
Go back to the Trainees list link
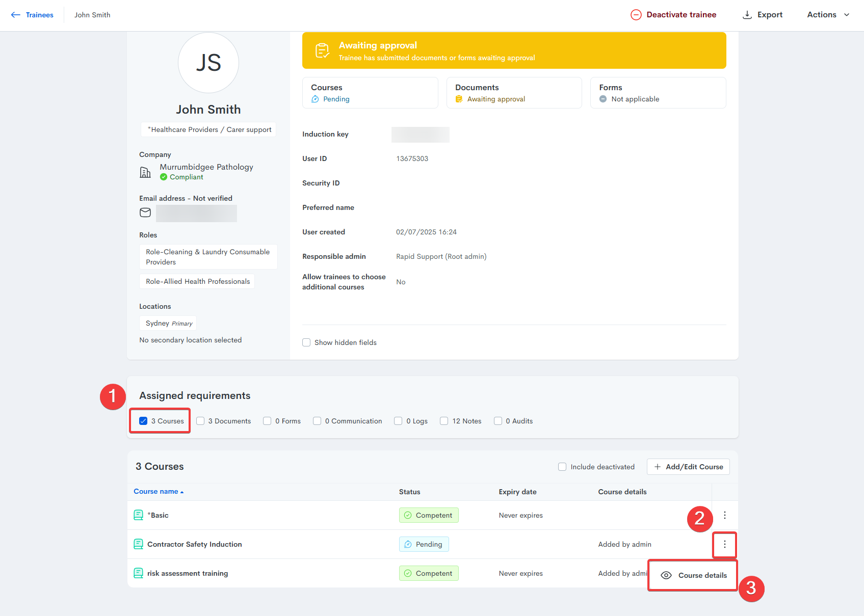point(39,15)
